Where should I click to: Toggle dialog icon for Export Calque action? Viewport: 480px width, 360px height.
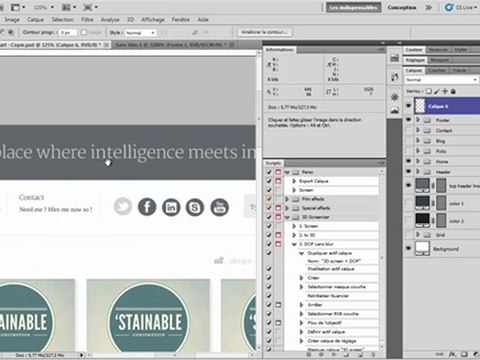(x=278, y=181)
